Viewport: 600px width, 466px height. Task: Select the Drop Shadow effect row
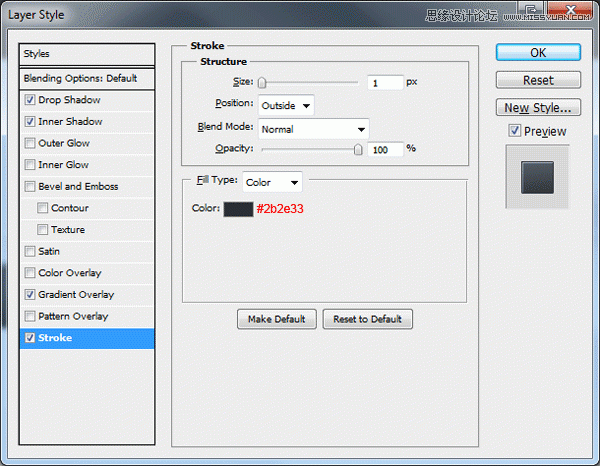pyautogui.click(x=87, y=100)
